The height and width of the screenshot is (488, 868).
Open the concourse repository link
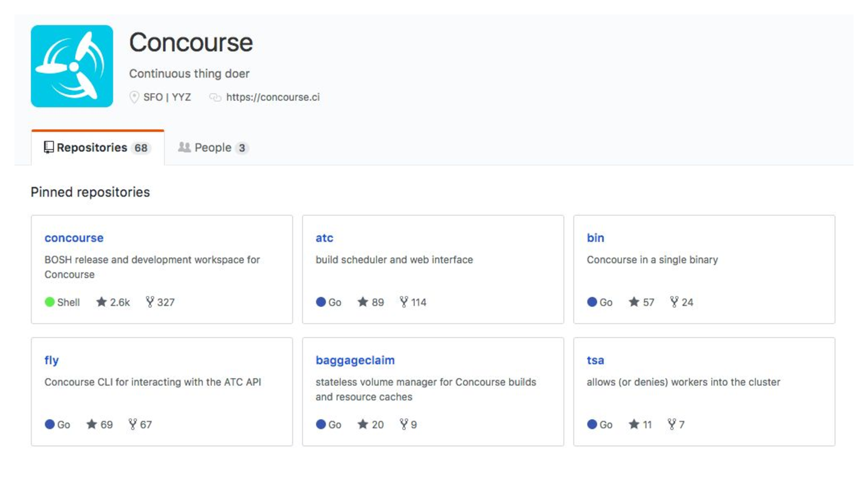[74, 238]
